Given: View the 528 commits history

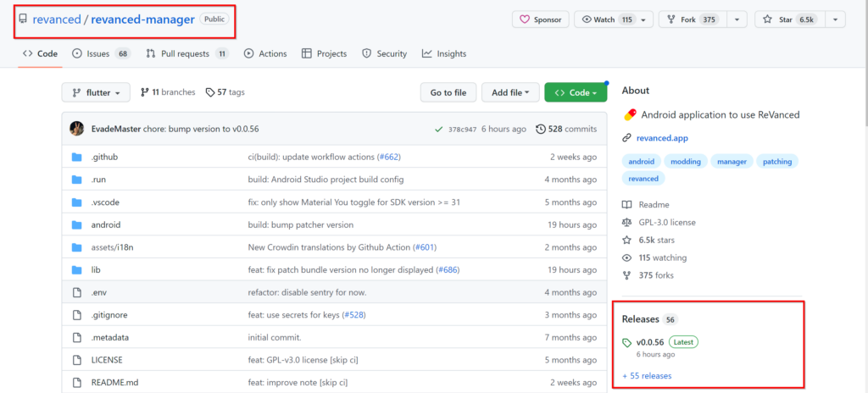Looking at the screenshot, I should pyautogui.click(x=566, y=129).
